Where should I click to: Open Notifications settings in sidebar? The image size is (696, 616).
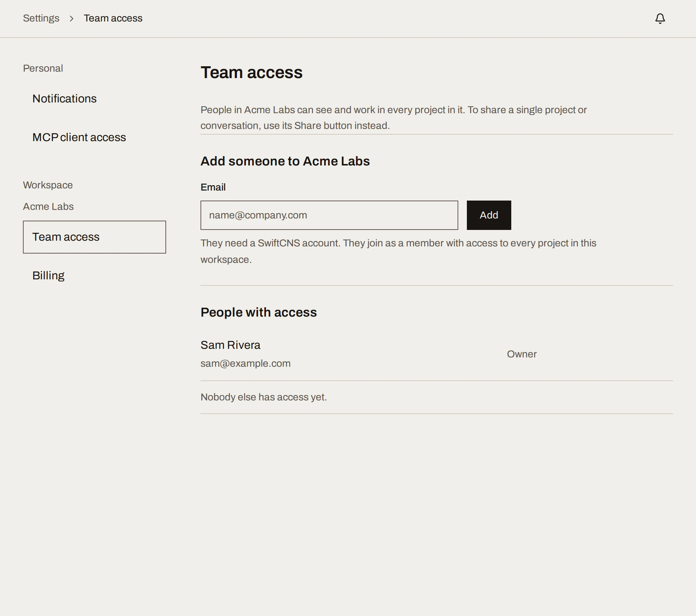(95, 98)
